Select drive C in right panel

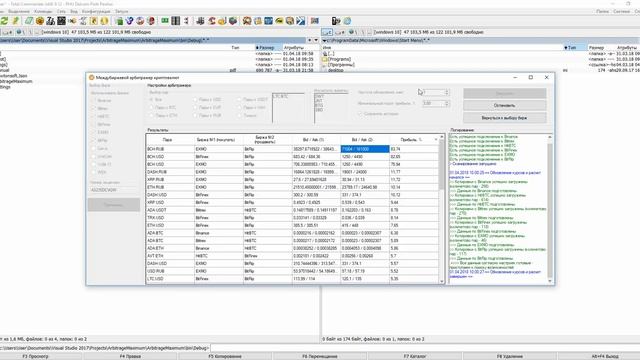(327, 32)
